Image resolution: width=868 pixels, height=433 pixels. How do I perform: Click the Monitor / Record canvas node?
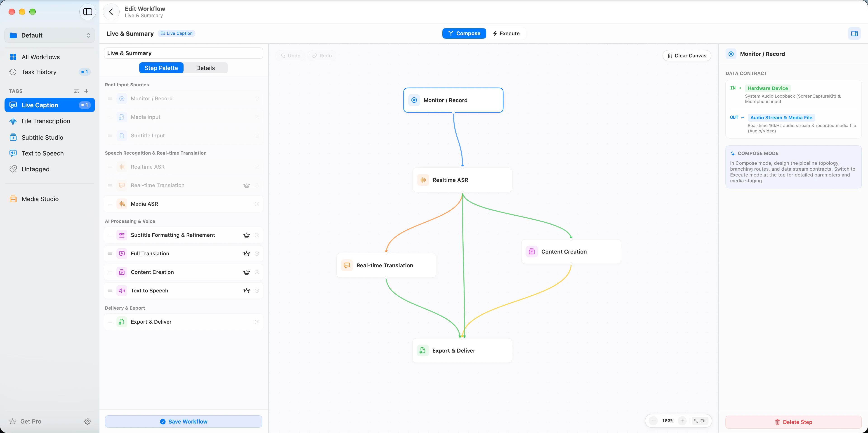coord(453,100)
